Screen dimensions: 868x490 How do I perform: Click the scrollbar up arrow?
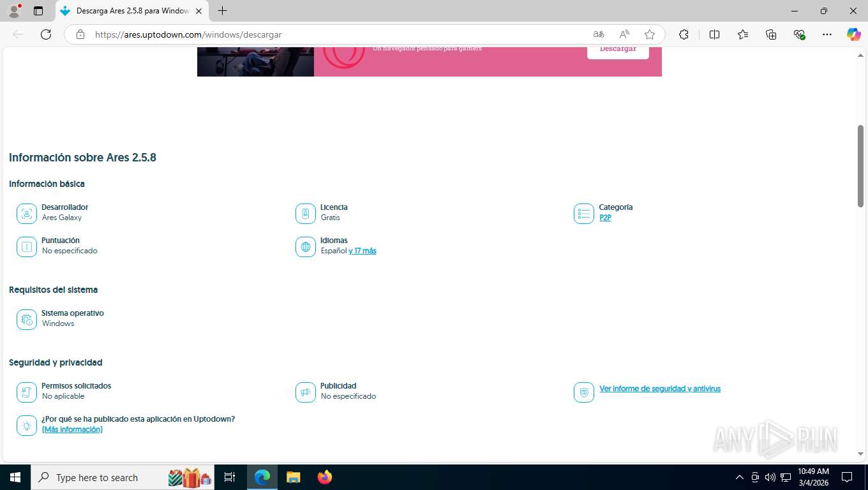click(860, 56)
